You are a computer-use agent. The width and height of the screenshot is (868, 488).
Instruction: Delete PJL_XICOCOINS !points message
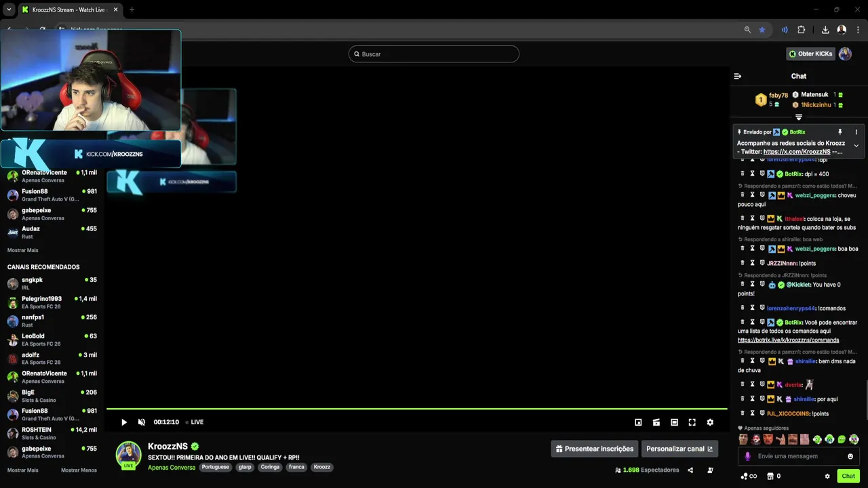coord(742,413)
